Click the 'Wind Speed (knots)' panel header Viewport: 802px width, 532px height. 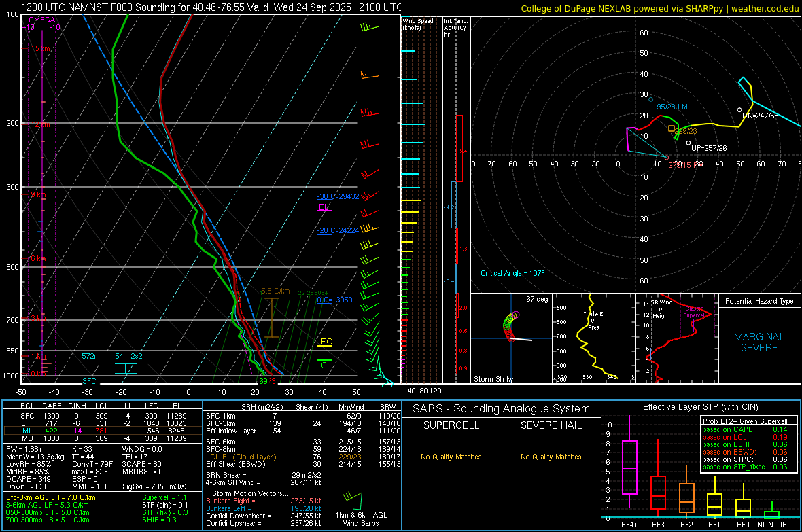point(418,24)
